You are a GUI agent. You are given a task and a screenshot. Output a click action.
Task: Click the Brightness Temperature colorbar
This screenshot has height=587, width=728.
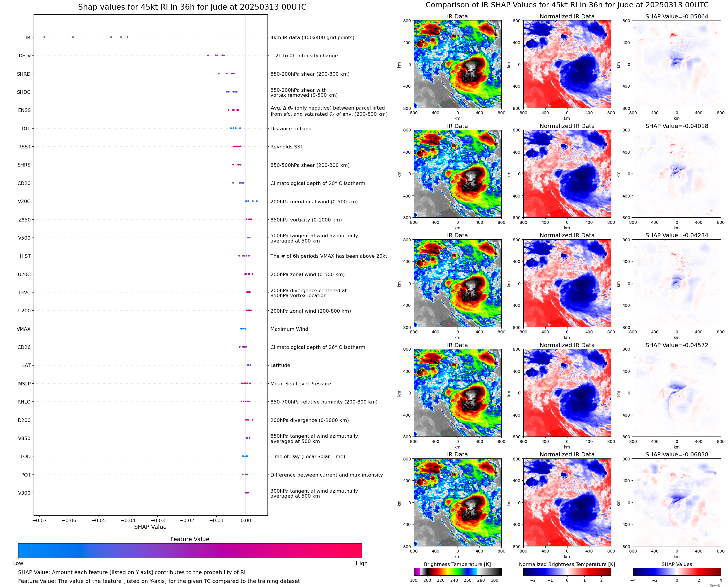[x=457, y=572]
